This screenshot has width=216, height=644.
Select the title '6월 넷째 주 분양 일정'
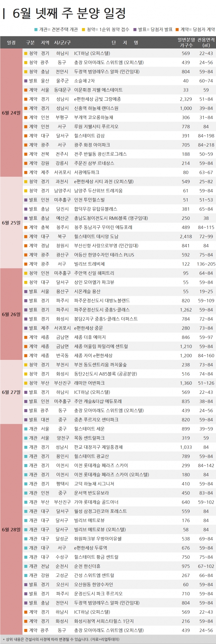coord(69,13)
